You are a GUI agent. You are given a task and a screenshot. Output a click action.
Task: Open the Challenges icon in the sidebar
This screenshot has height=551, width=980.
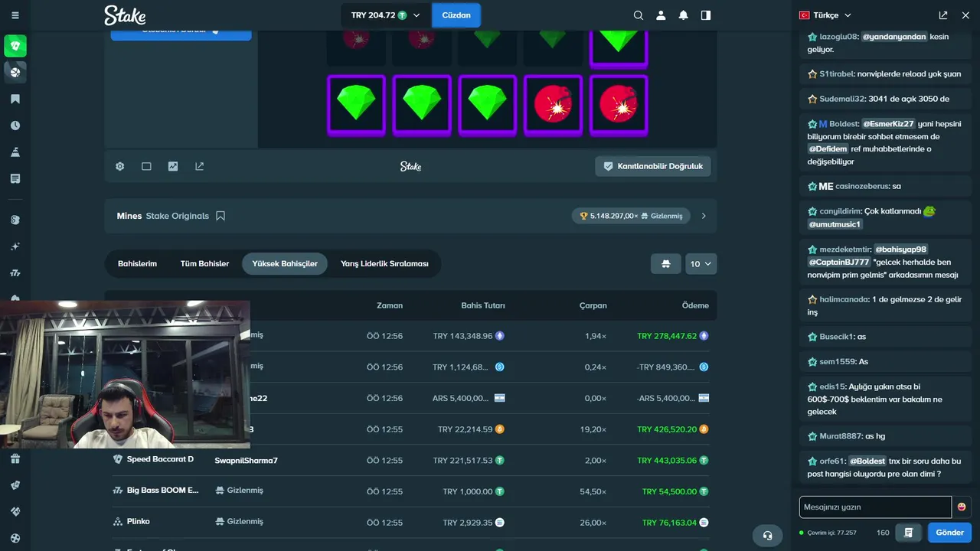coord(15,152)
